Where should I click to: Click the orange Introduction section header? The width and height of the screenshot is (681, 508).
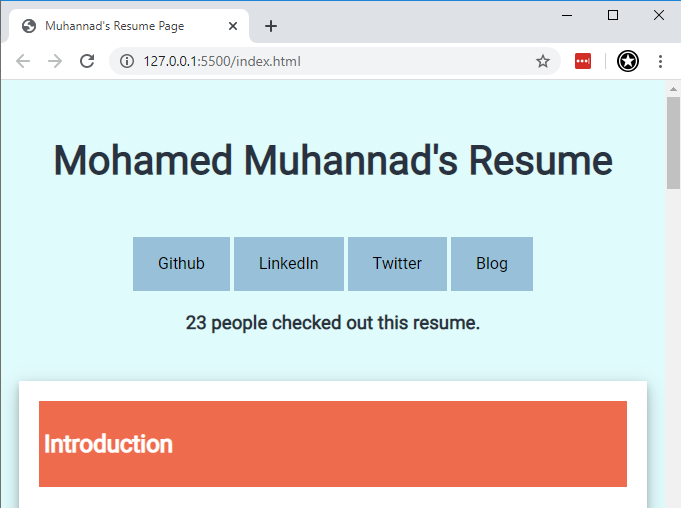click(x=332, y=444)
